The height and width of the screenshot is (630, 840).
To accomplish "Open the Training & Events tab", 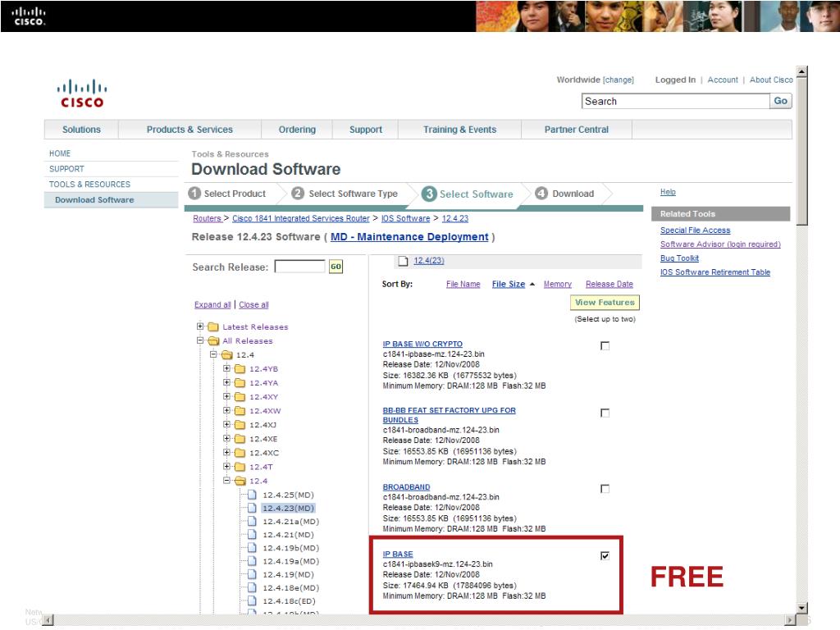I will point(459,130).
